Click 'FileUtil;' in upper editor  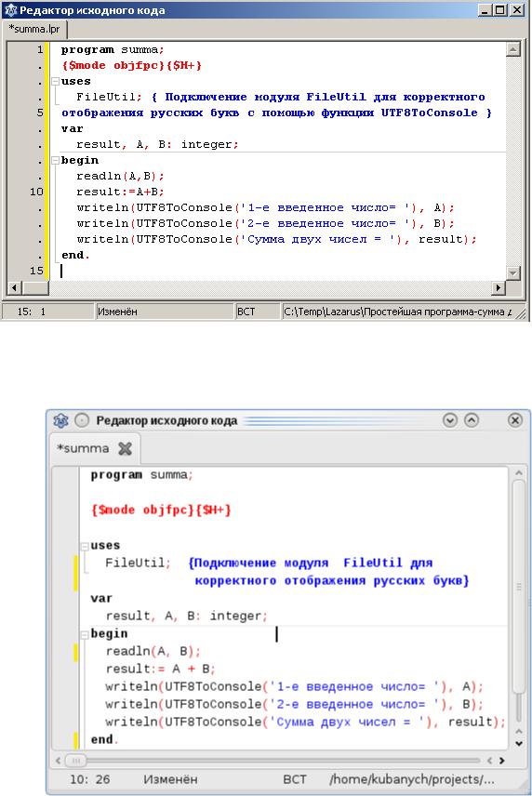pyautogui.click(x=109, y=97)
